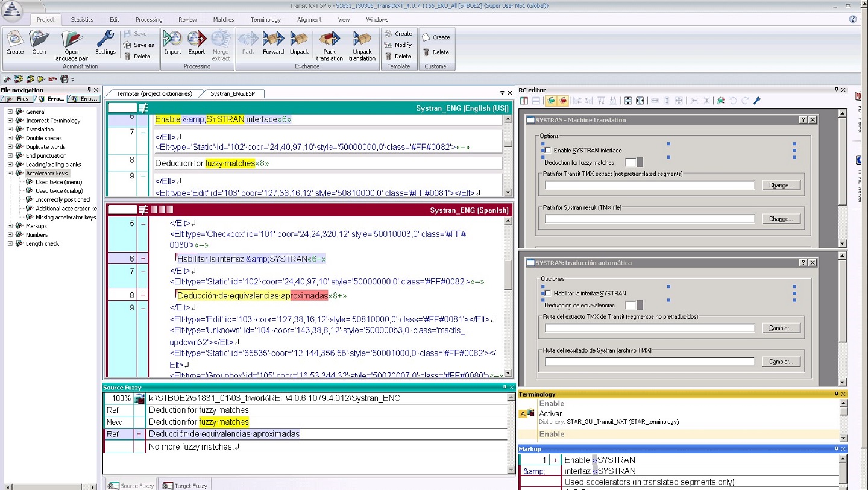
Task: Click the Create project icon
Action: point(14,39)
